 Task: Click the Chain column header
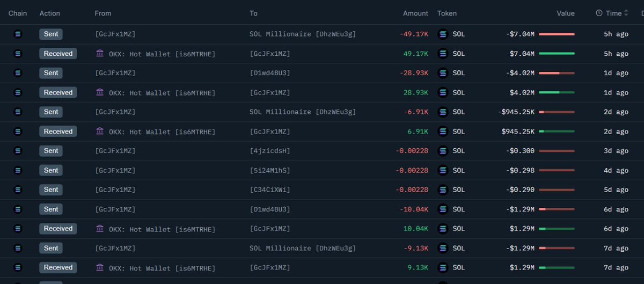[x=18, y=13]
